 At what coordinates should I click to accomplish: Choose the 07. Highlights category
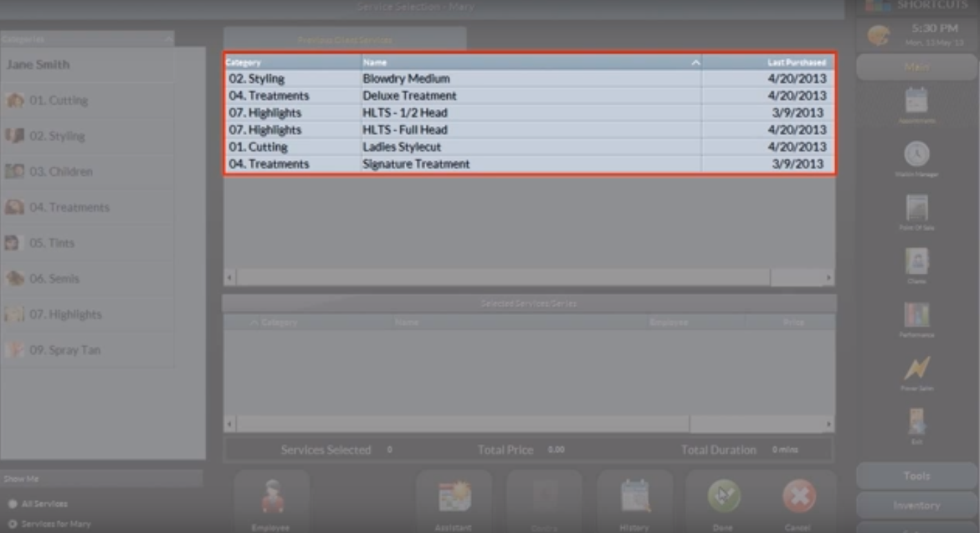click(x=66, y=314)
